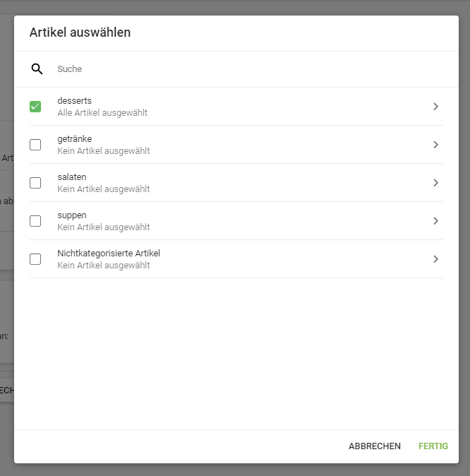Check the getränke category checkbox
470x476 pixels.
pyautogui.click(x=35, y=145)
